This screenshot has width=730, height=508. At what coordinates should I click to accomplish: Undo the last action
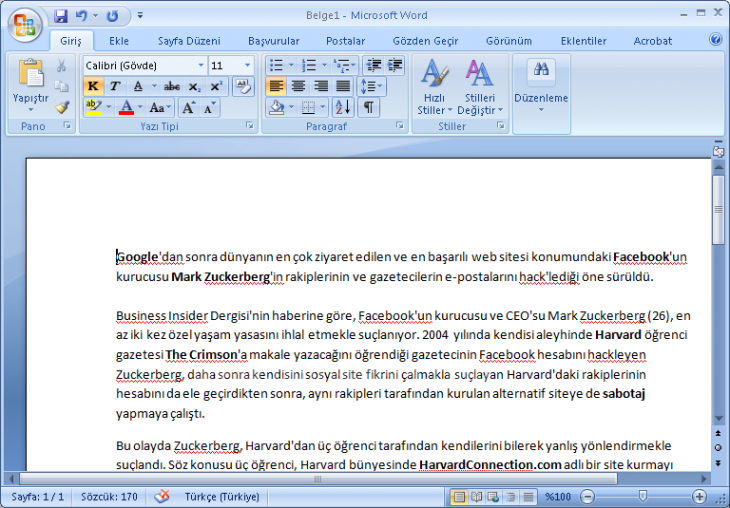(82, 16)
